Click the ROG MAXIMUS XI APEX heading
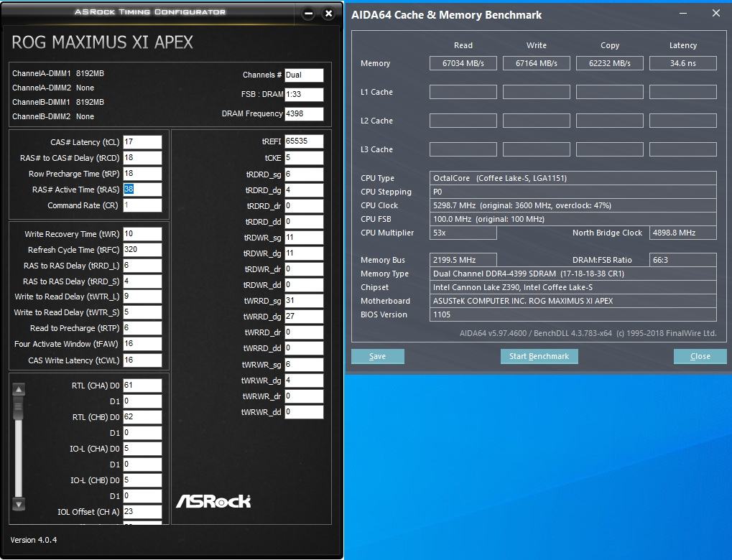The width and height of the screenshot is (732, 560). point(102,42)
